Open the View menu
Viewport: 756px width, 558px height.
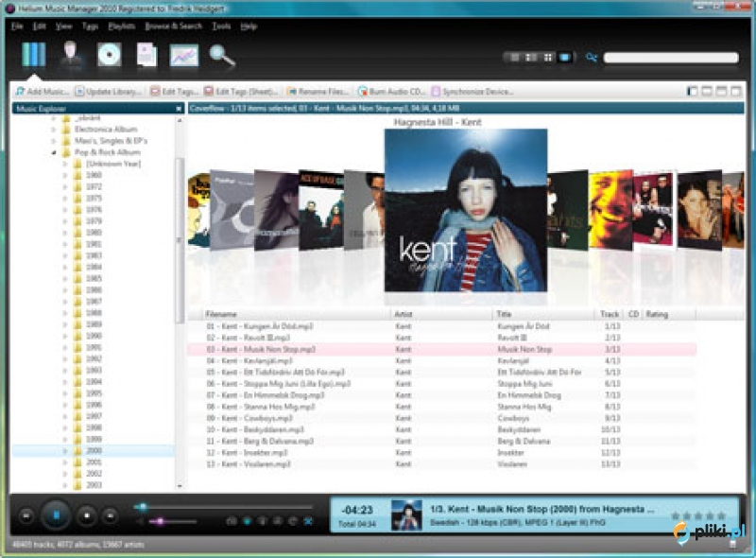(x=63, y=26)
